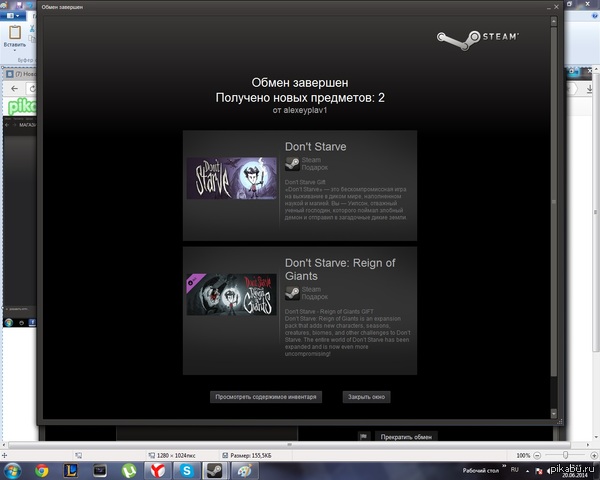The height and width of the screenshot is (480, 600).
Task: Click the download arrow icon at the canvas's right
Action: [x=590, y=89]
